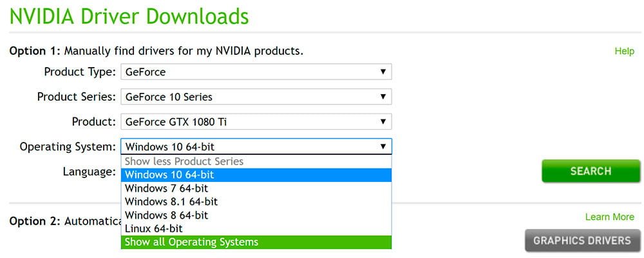Follow the Learn More link
The height and width of the screenshot is (258, 644).
pyautogui.click(x=609, y=217)
